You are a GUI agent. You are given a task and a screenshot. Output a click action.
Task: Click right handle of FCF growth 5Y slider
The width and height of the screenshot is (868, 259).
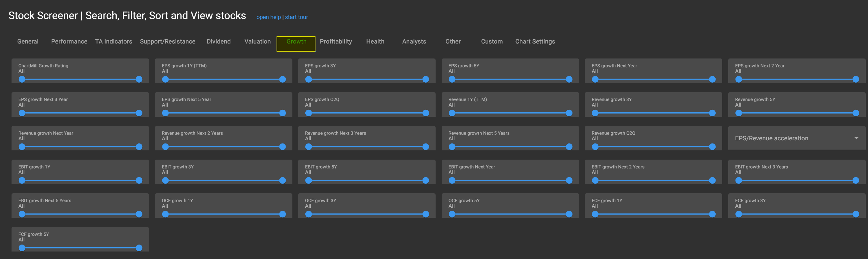[139, 248]
